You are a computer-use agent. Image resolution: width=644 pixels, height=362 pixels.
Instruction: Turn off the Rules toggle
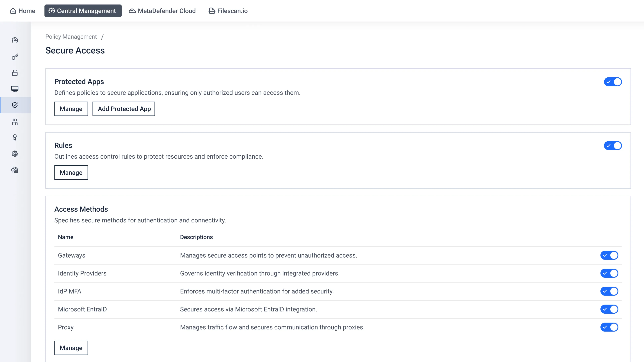click(613, 146)
